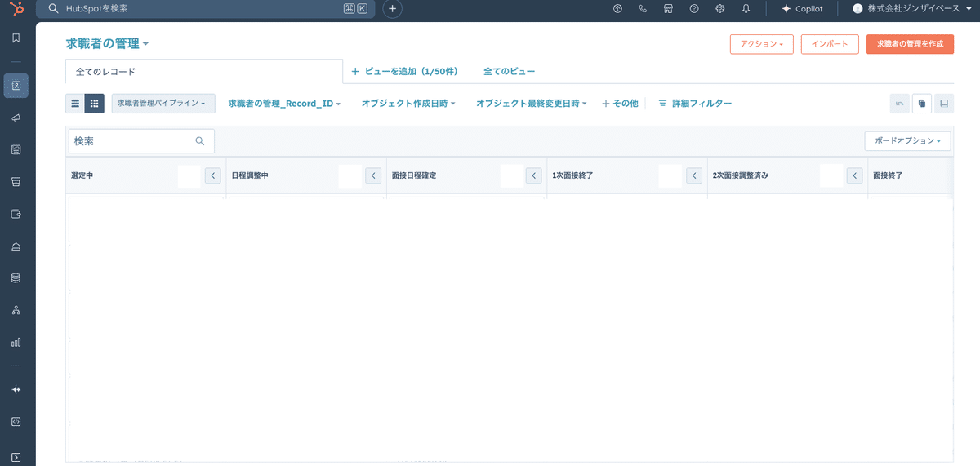Switch to list view layout
980x466 pixels.
click(75, 104)
